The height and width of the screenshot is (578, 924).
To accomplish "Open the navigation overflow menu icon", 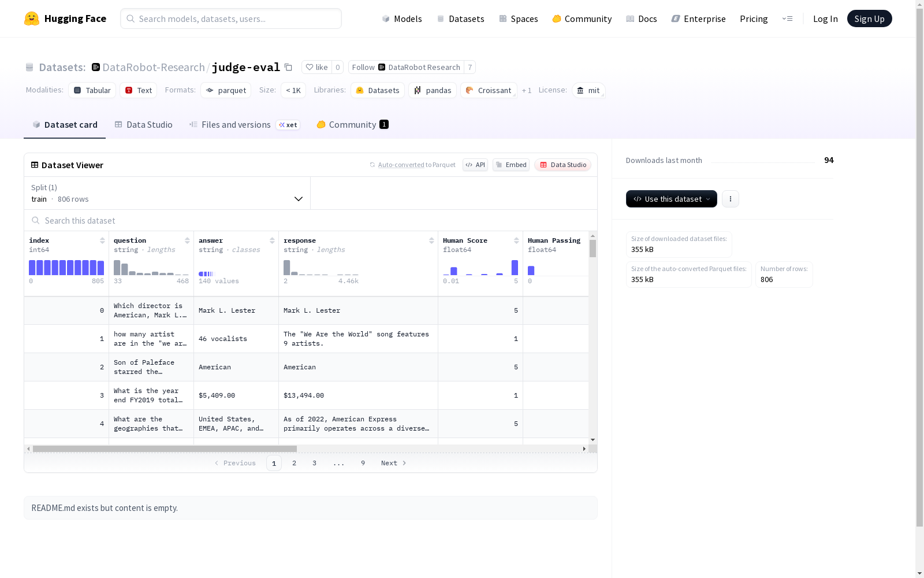I will click(787, 18).
